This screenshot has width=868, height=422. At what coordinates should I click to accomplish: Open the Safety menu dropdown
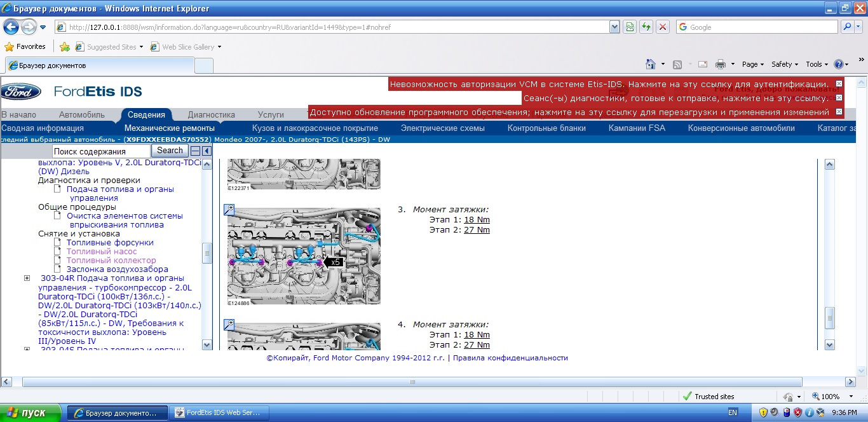(x=785, y=64)
